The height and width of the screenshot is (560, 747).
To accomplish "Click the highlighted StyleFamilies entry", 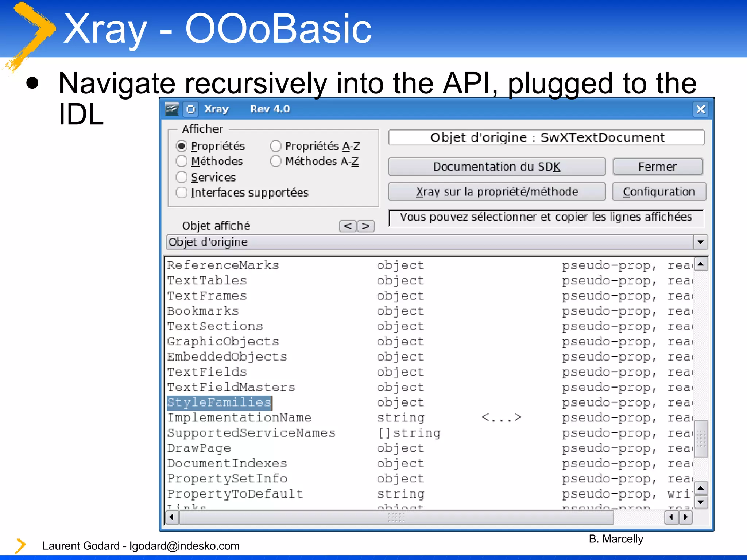I will point(219,402).
